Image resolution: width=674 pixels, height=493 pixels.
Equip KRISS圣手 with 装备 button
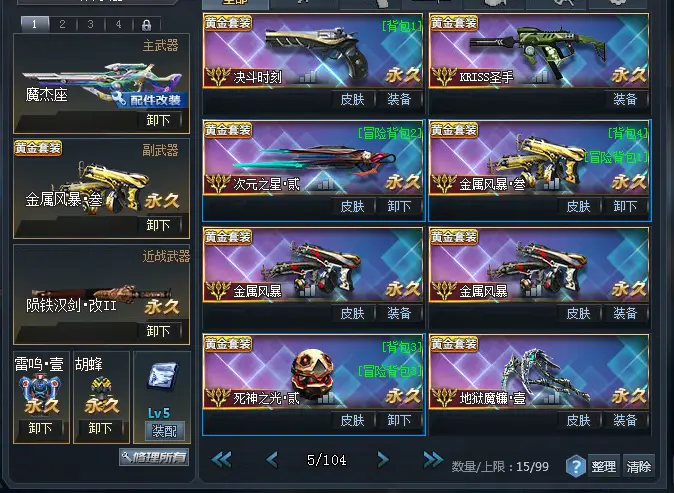point(625,99)
